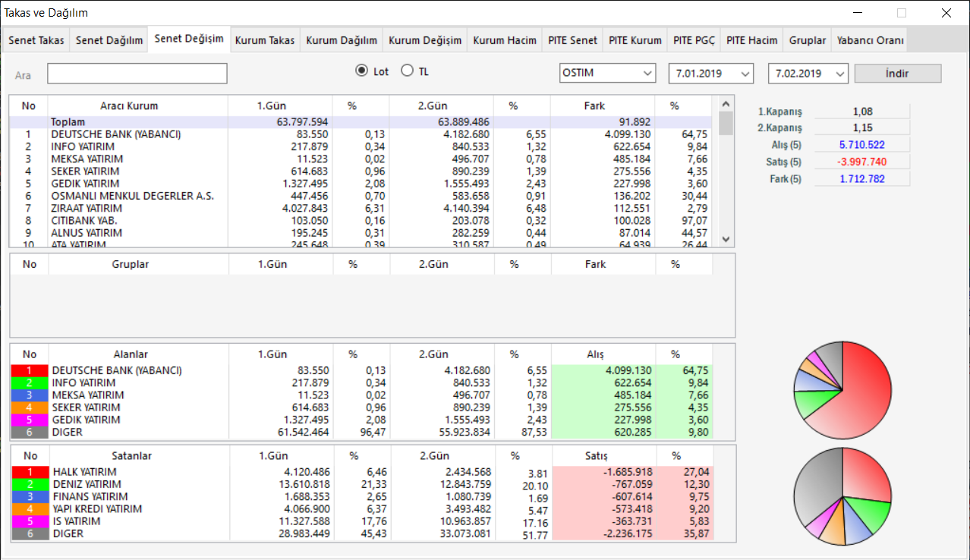The height and width of the screenshot is (560, 970).
Task: Select the CITIBANK YAB. row
Action: (361, 220)
